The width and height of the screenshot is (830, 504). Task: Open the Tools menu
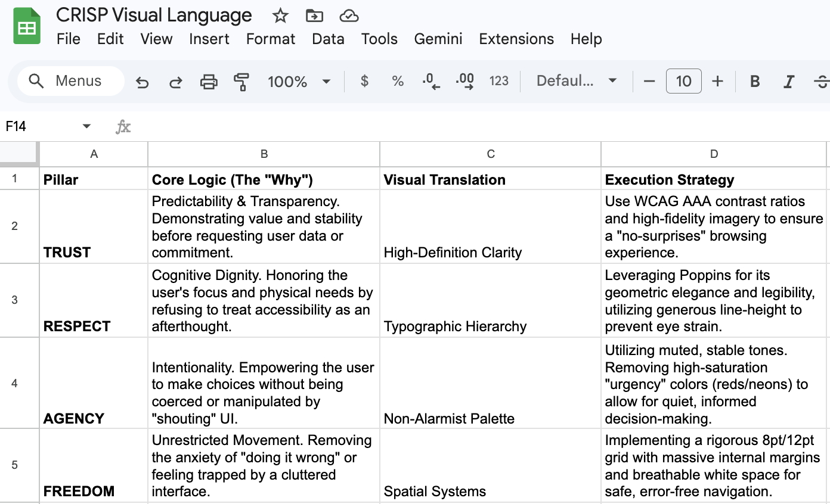point(379,39)
